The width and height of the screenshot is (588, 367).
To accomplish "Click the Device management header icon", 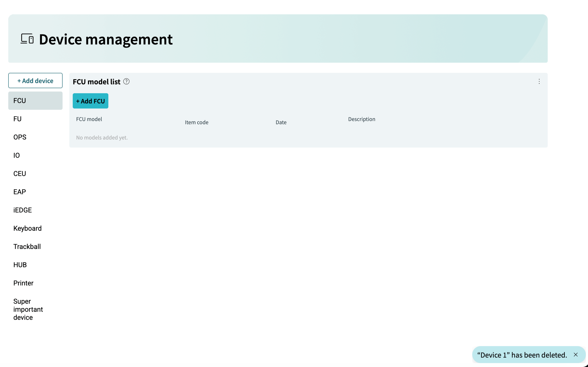I will tap(27, 39).
